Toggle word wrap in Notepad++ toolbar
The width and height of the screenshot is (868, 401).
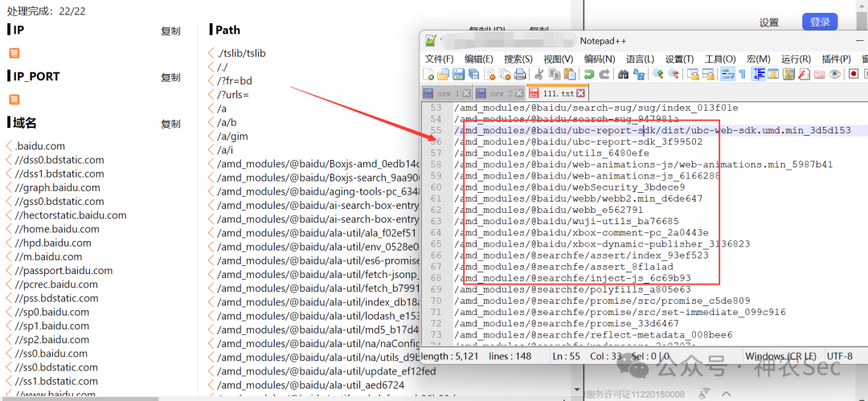tap(727, 74)
